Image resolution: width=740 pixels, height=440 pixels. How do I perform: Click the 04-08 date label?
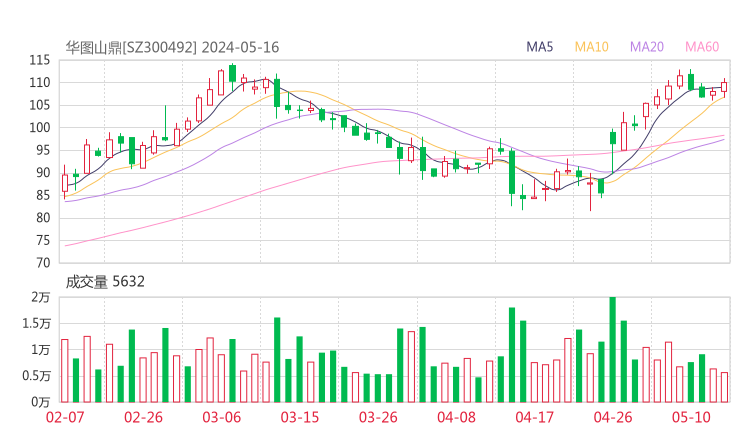[456, 417]
